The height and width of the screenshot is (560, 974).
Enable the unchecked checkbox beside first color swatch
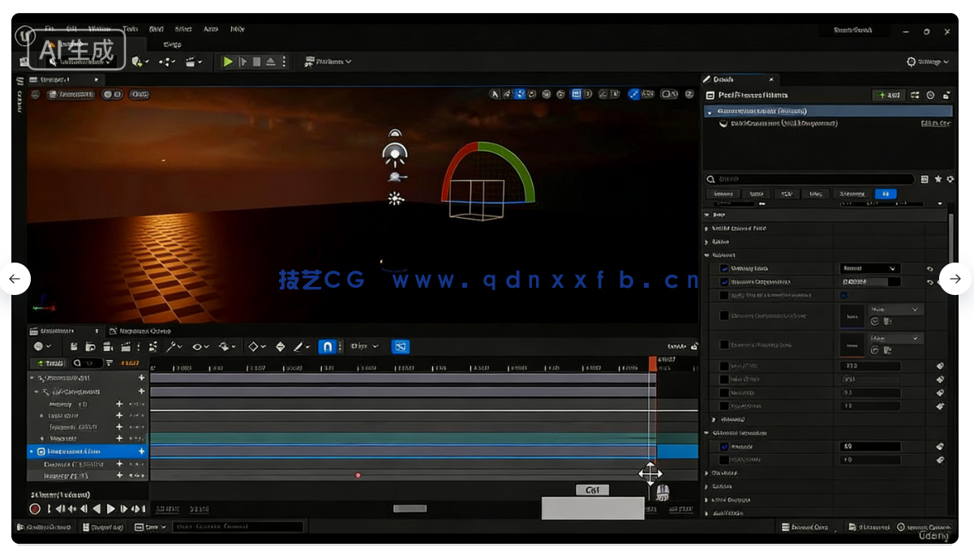click(x=724, y=316)
